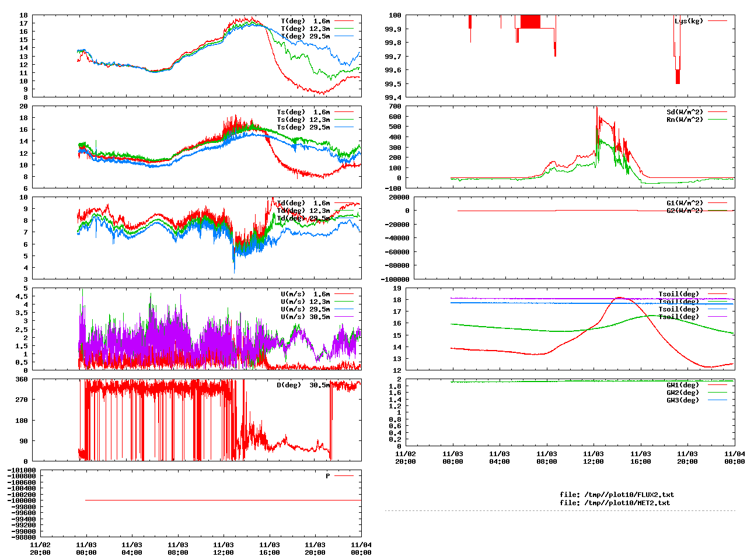Click the '-101000' pressure axis label
The width and height of the screenshot is (747, 560).
click(22, 470)
